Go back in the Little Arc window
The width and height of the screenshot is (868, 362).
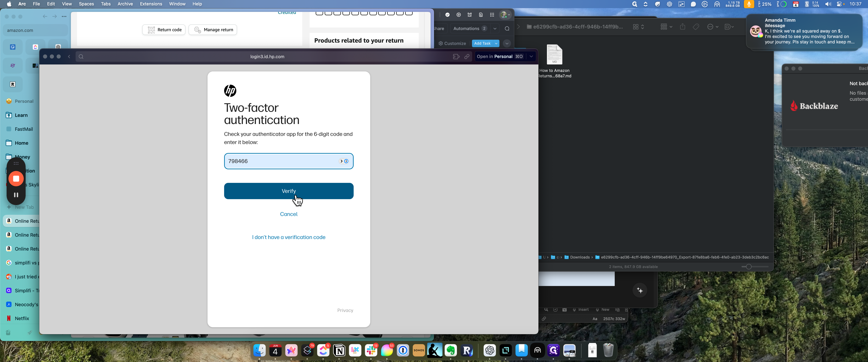pos(69,57)
